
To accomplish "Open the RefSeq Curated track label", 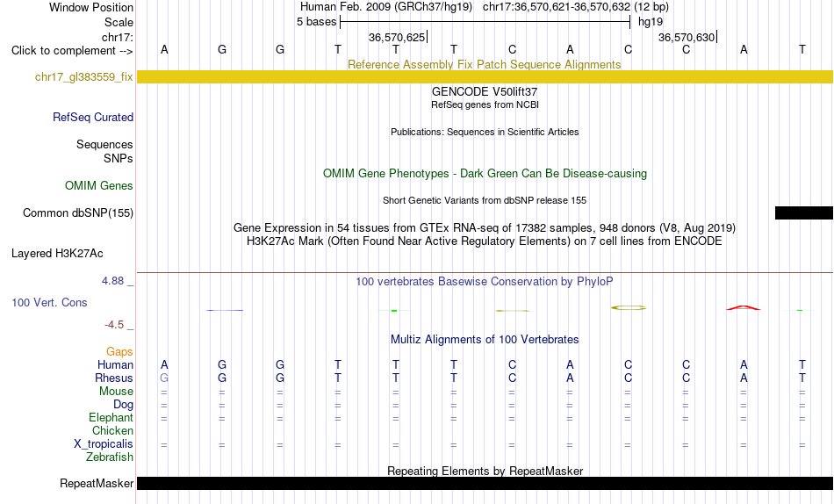I will 92,117.
